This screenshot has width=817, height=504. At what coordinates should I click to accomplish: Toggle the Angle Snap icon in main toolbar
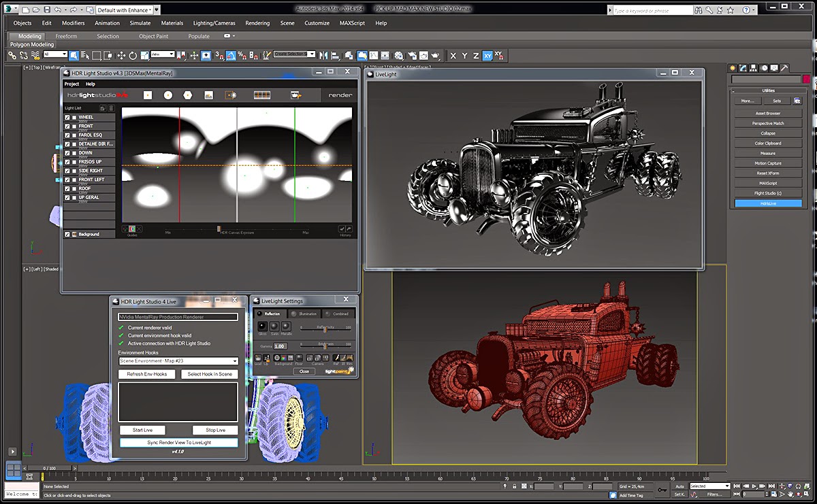(x=231, y=55)
